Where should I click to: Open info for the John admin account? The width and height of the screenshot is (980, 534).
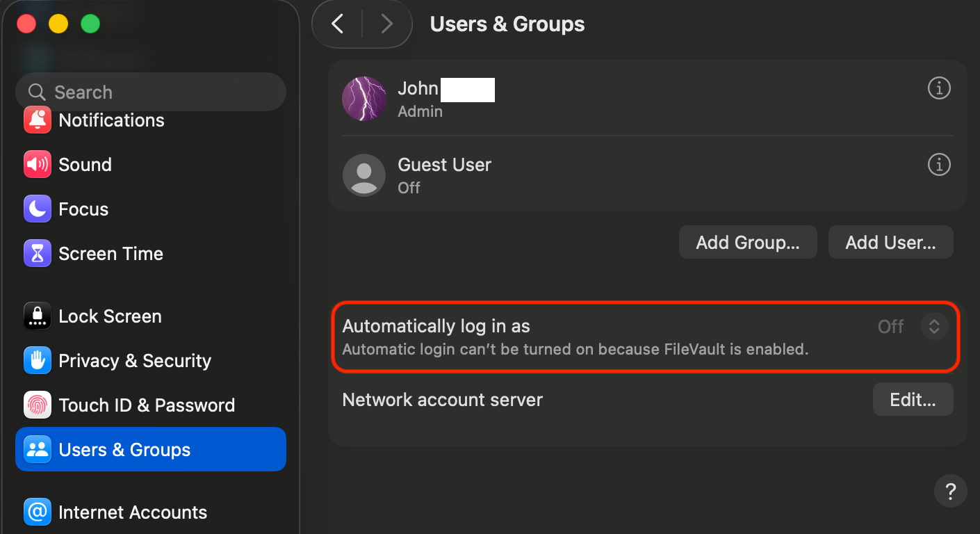[x=939, y=89]
